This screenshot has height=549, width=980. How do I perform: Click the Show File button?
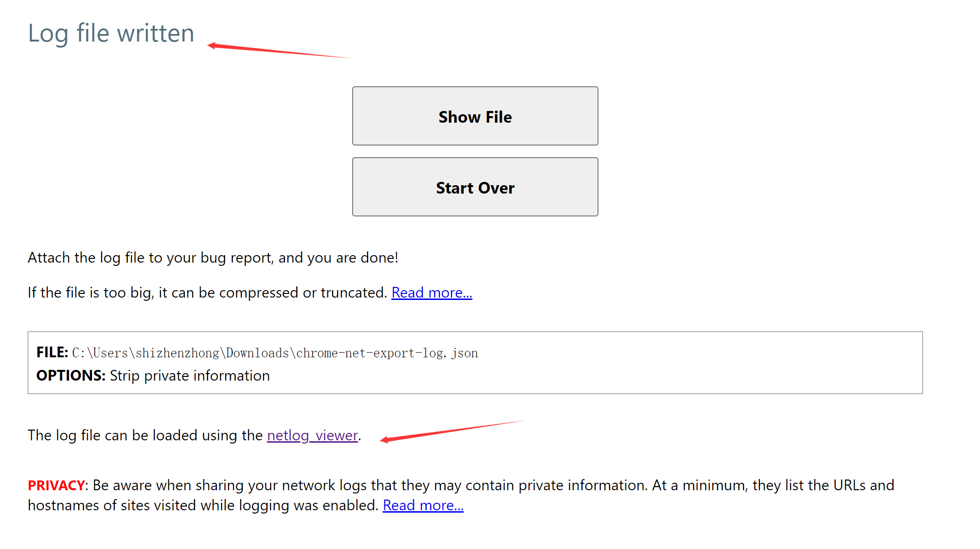475,116
